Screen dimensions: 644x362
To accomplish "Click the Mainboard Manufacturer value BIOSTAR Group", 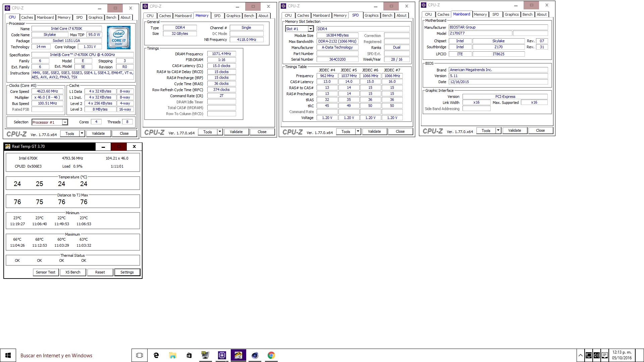I will pyautogui.click(x=498, y=27).
